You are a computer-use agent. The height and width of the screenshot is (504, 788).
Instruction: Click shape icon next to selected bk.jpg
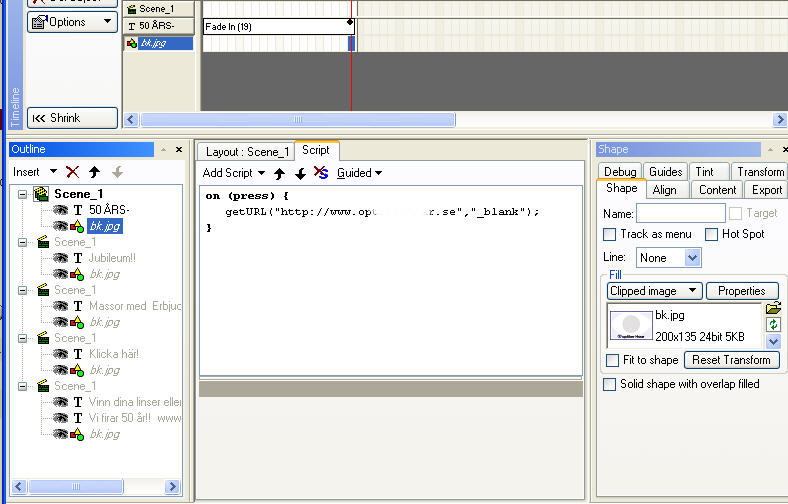(77, 226)
